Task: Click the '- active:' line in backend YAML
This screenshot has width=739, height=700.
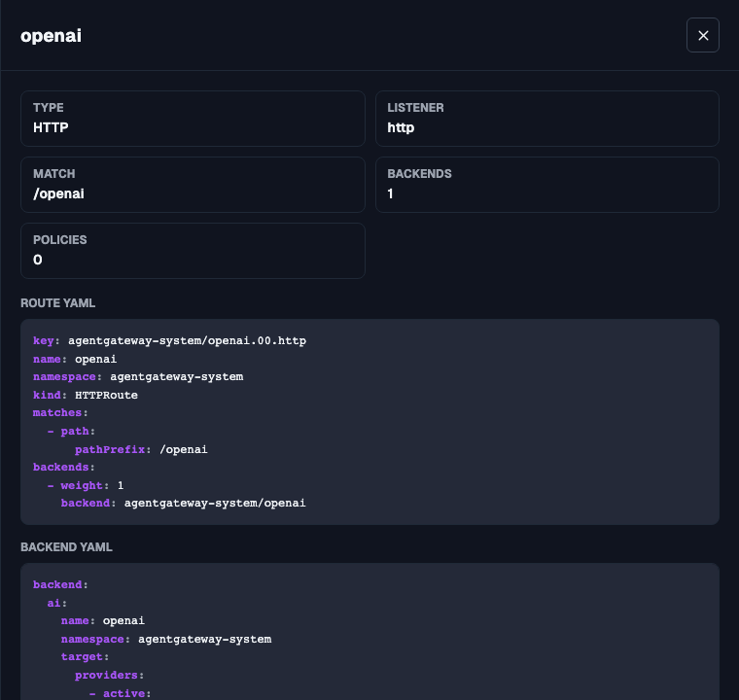Action: 121,694
